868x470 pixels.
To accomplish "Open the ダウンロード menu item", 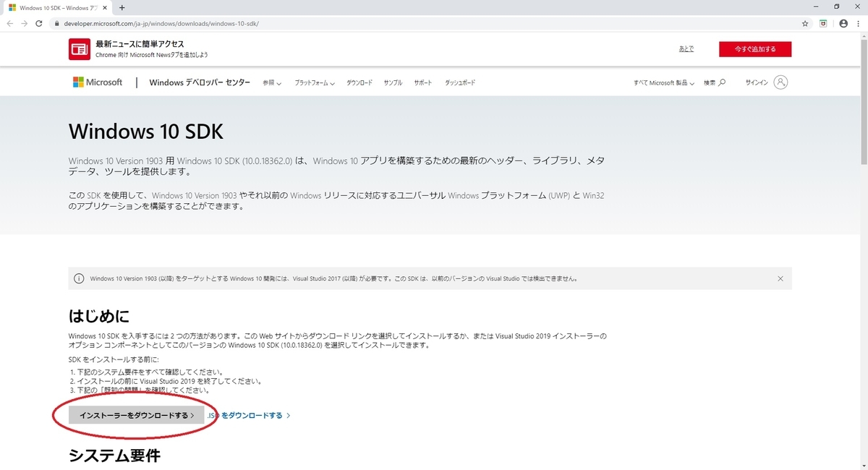I will tap(359, 83).
